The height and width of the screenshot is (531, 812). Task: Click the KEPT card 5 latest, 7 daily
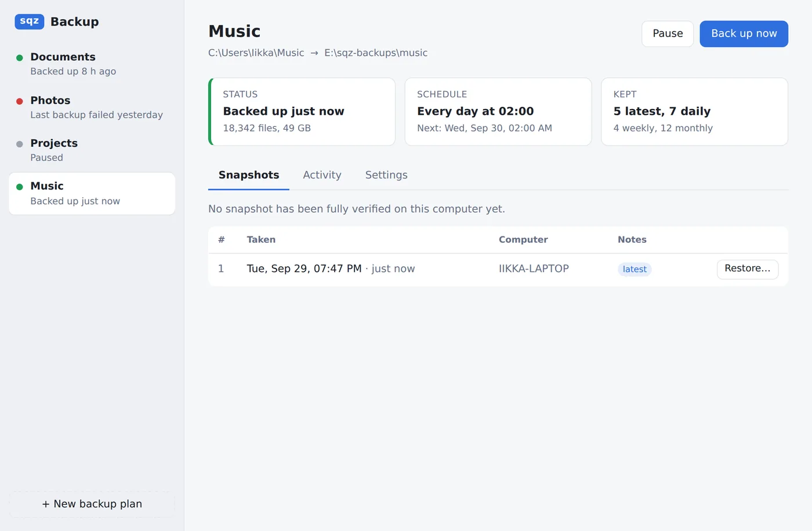tap(694, 112)
